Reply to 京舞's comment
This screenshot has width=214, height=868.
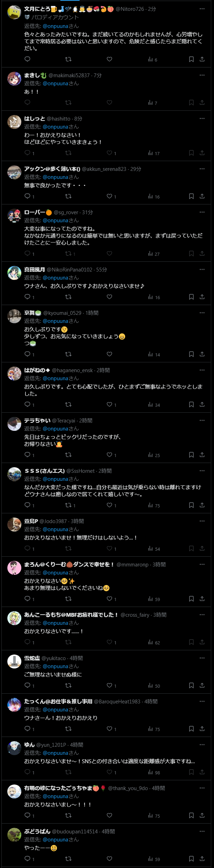click(28, 354)
